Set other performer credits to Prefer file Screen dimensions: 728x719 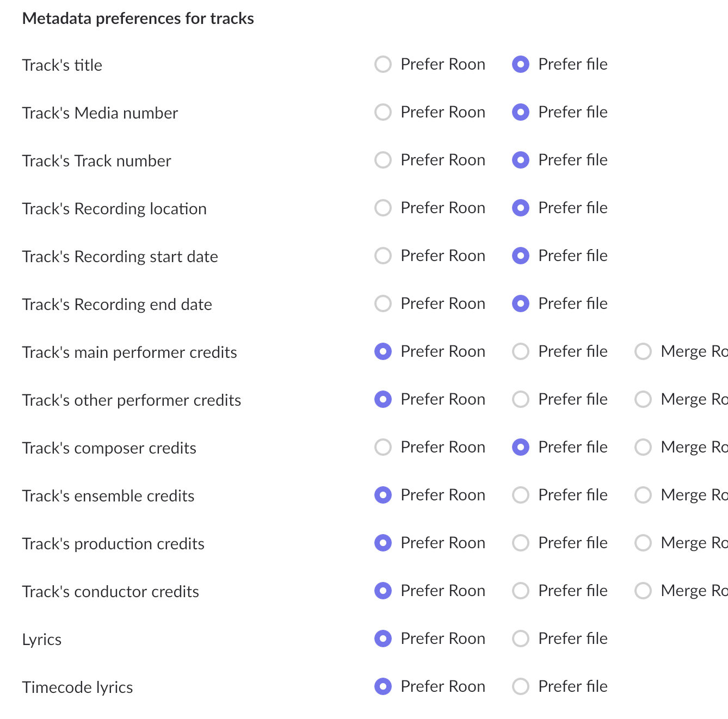[x=521, y=399]
